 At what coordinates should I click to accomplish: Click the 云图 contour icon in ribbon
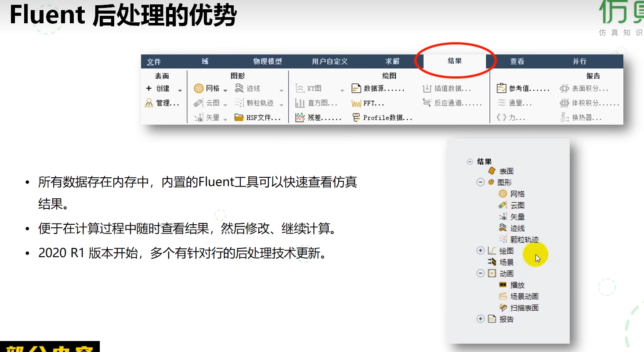[x=199, y=104]
